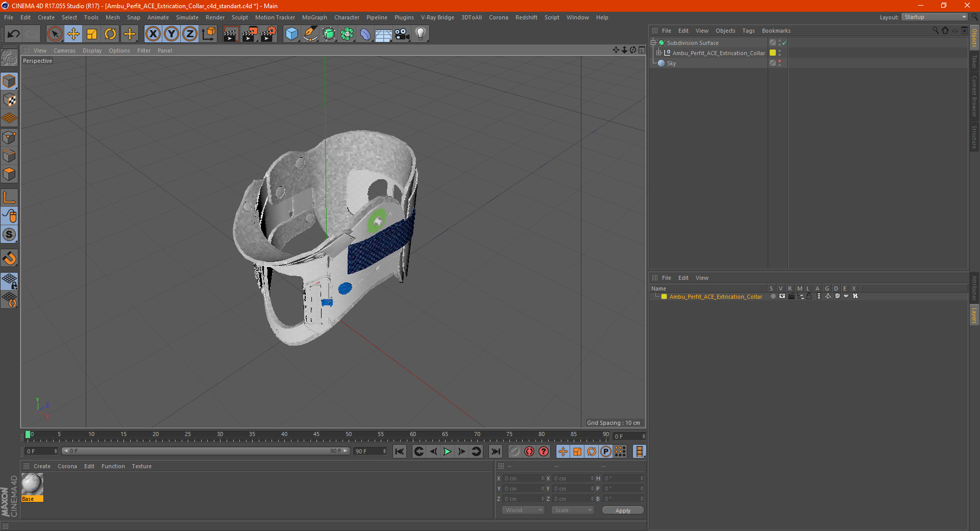Image resolution: width=980 pixels, height=531 pixels.
Task: Open the Simulate menu
Action: click(187, 17)
